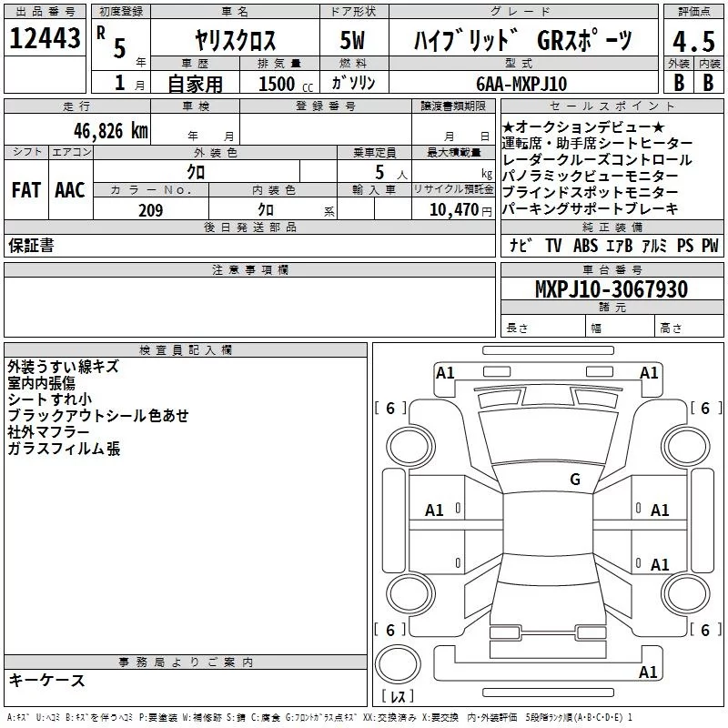Click the キーケース notice

click(47, 680)
